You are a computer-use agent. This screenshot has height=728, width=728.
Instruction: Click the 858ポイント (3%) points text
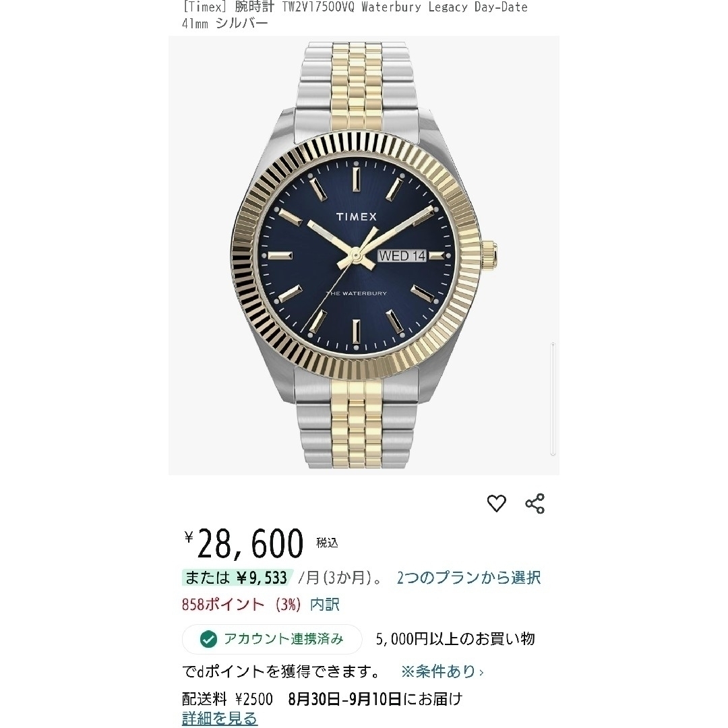tap(241, 605)
